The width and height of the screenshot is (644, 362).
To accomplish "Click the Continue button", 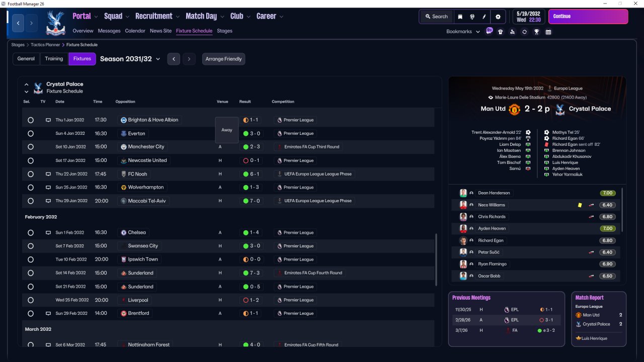I will [x=588, y=17].
